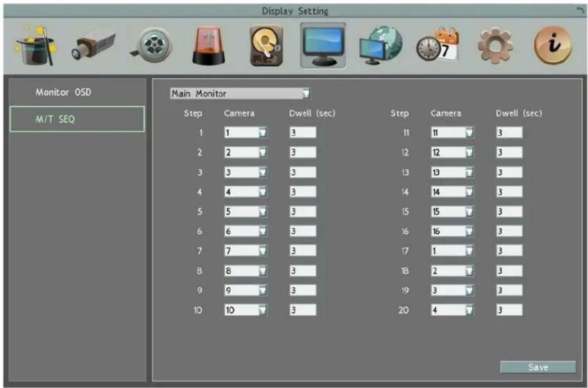588x388 pixels.
Task: Click dwell seconds field for step 10
Action: click(303, 310)
